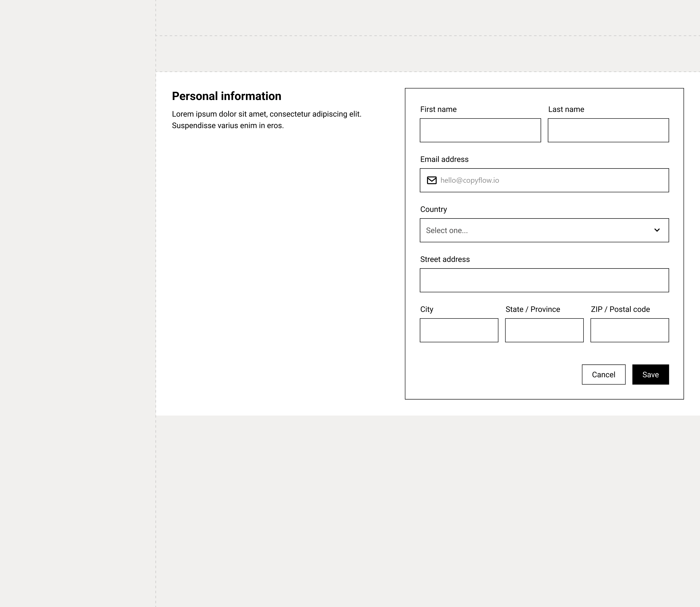Click the "Lorem ipsum dolor sit amet" paragraph
The width and height of the screenshot is (700, 607).
[267, 120]
